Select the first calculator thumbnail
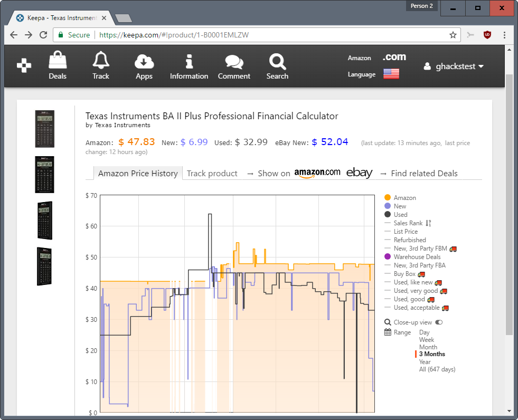 coord(44,129)
